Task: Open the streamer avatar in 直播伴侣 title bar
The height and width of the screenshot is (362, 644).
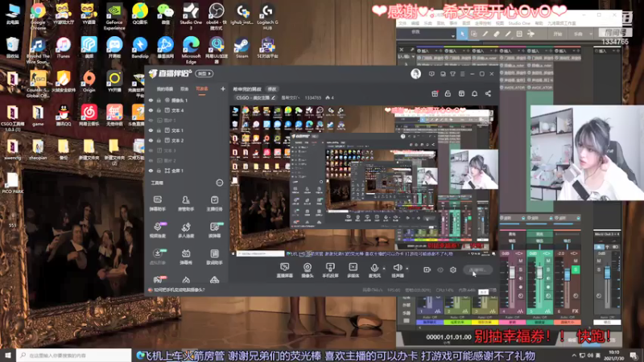Action: click(x=415, y=74)
